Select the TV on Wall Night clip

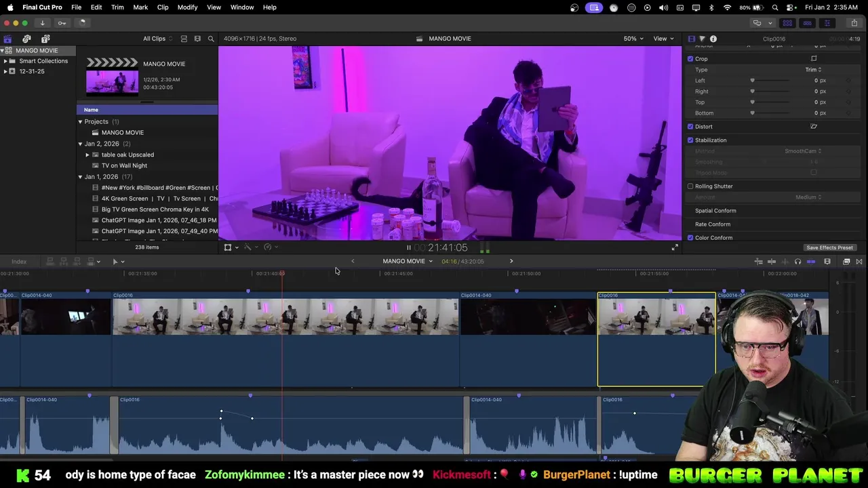(x=124, y=165)
